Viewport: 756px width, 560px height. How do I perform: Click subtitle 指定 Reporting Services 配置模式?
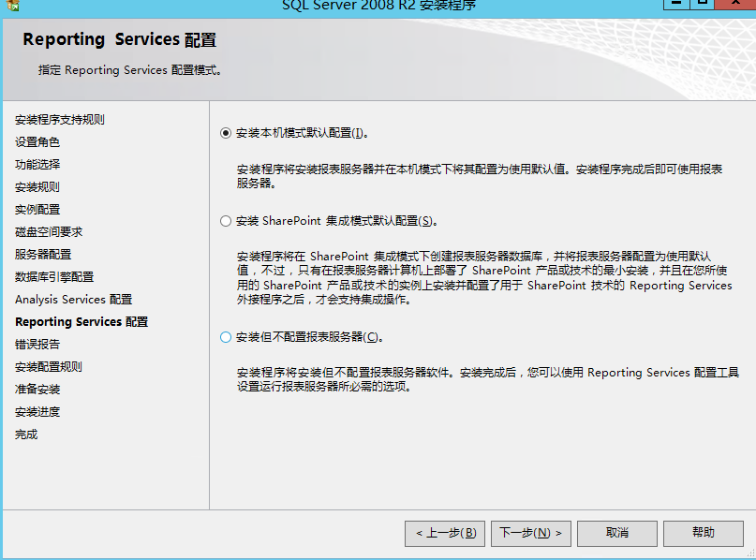click(130, 70)
